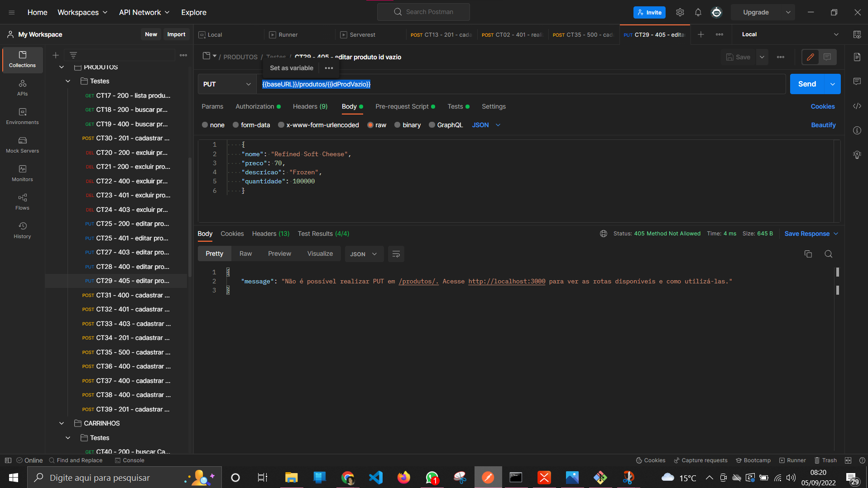Open the response JSON format dropdown

point(364,254)
